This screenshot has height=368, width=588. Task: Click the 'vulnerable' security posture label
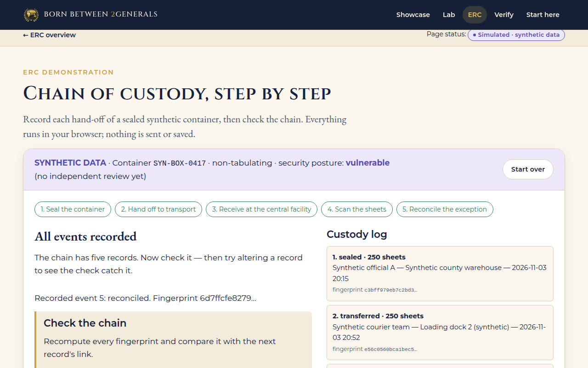point(367,163)
